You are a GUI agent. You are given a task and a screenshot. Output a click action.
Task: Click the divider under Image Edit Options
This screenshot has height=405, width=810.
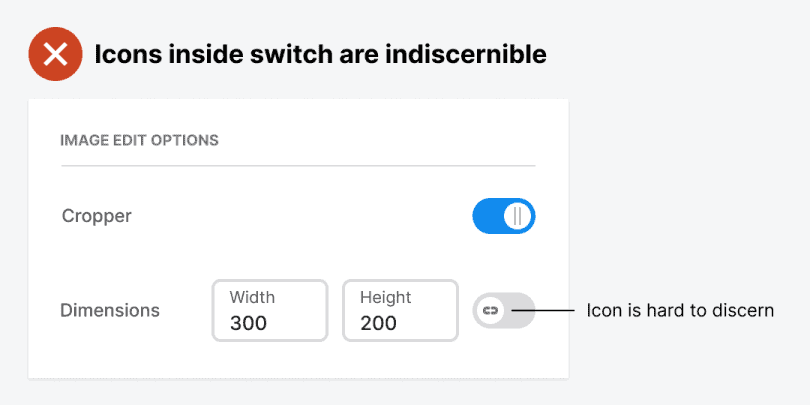click(298, 165)
